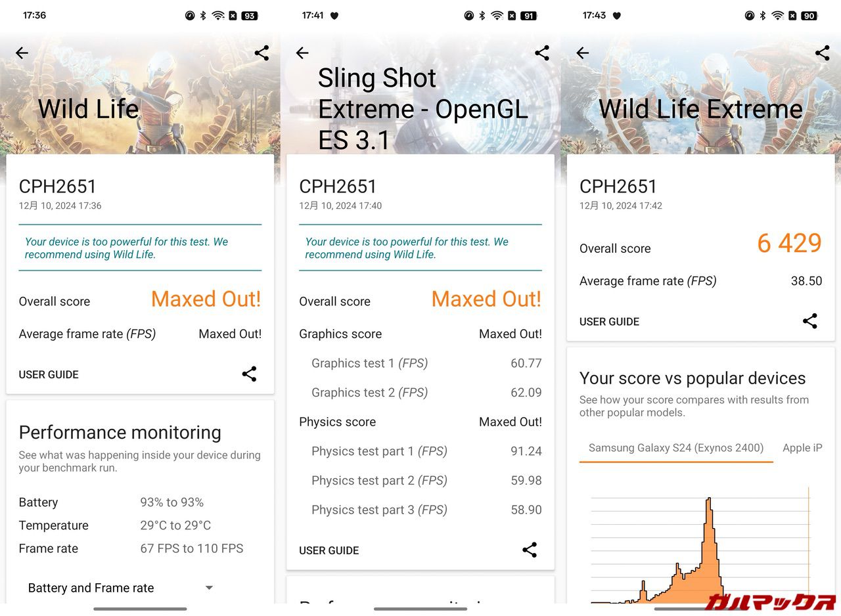Open USER GUIDE on the Sling Shot card
This screenshot has height=616, width=841.
(329, 550)
